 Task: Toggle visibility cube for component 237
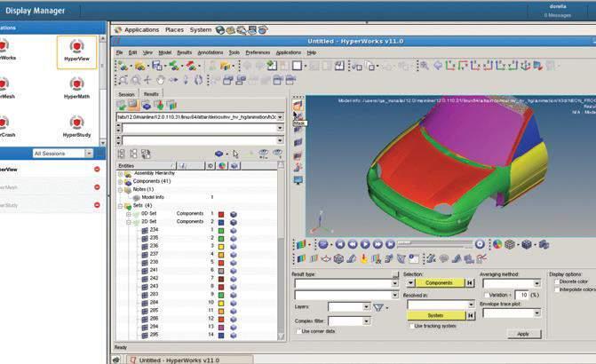[x=234, y=255]
